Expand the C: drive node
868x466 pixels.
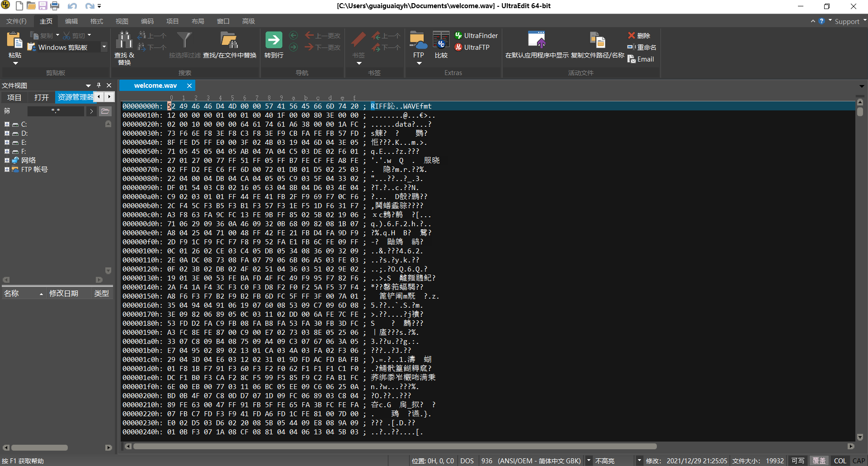click(7, 124)
